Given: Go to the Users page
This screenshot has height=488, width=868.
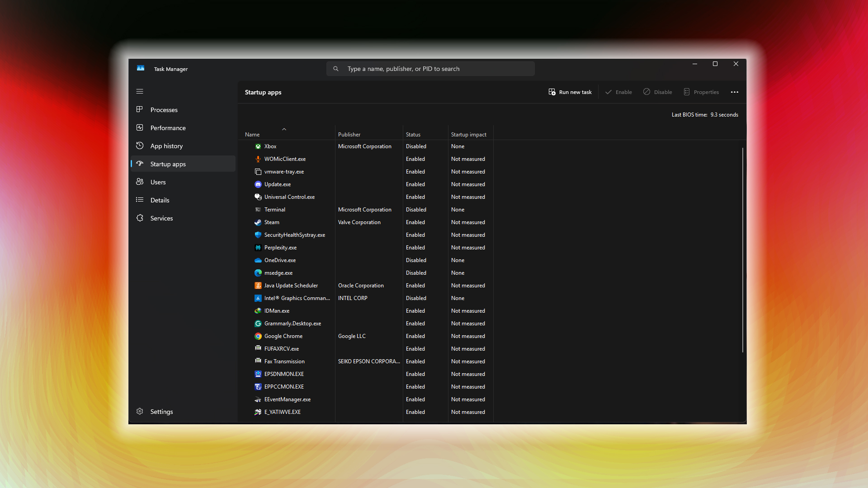Looking at the screenshot, I should pyautogui.click(x=183, y=182).
